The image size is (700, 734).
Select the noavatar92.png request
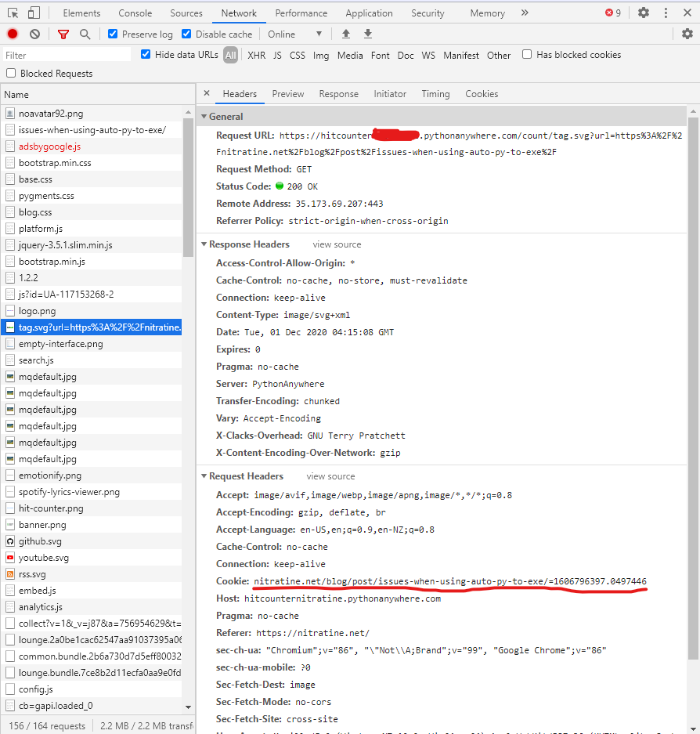[x=92, y=114]
